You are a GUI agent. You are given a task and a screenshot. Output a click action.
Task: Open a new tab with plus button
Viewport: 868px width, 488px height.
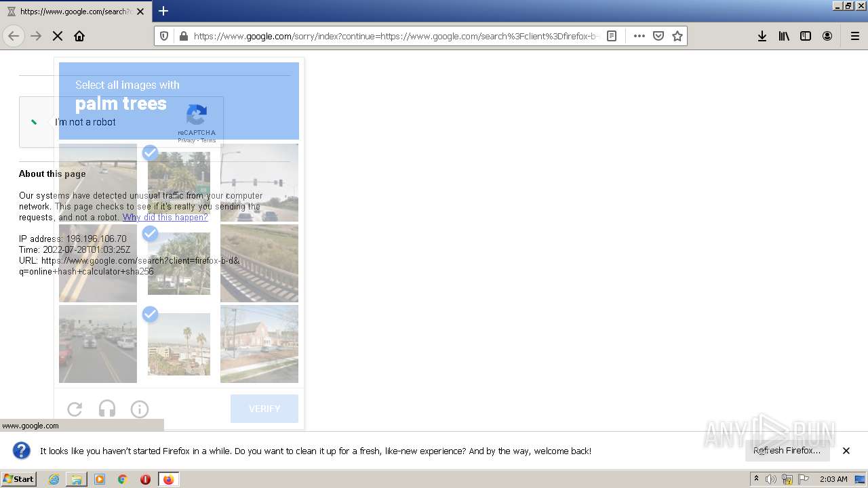coord(163,11)
